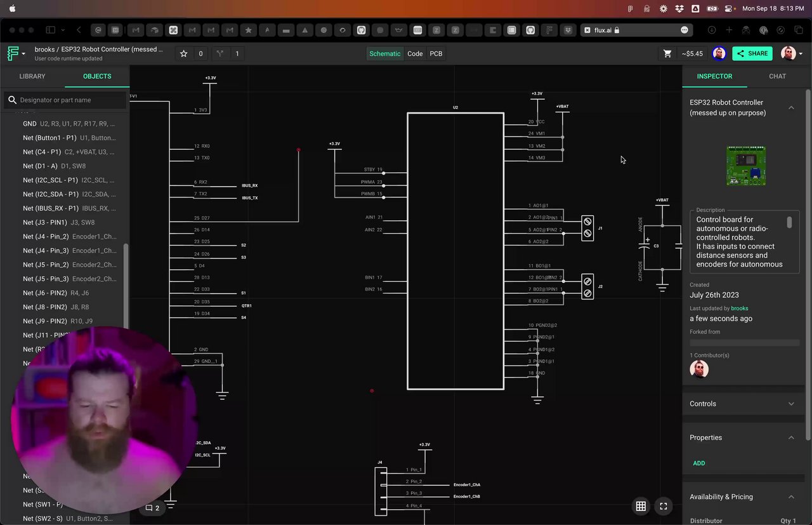Select Net (I2C_SCL - P1) row
Image resolution: width=812 pixels, height=525 pixels.
70,180
